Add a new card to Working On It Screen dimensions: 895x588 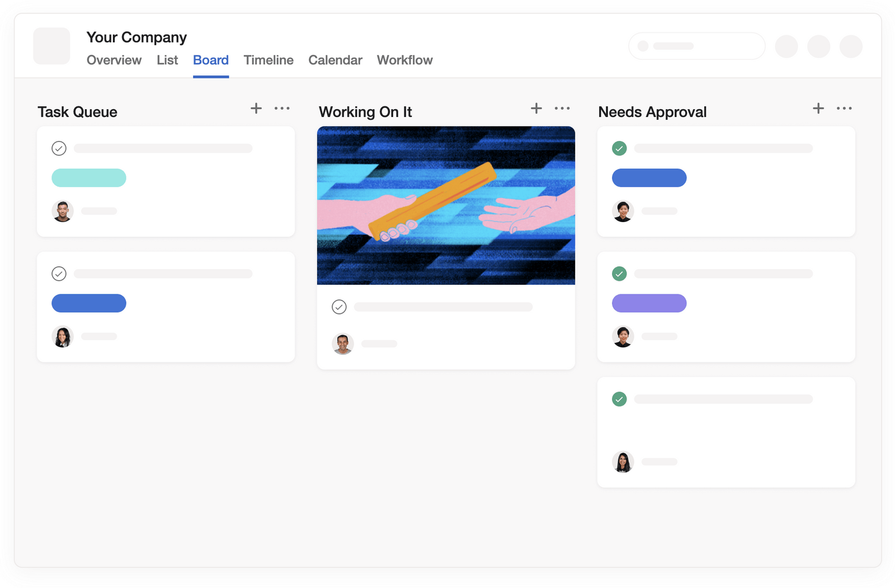pyautogui.click(x=536, y=108)
